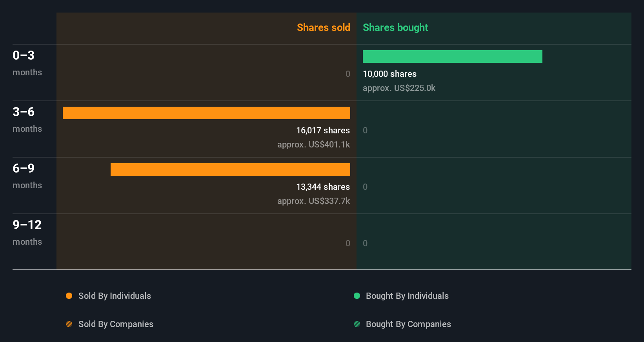Click the zero bought value in 3–6 months row
The width and height of the screenshot is (644, 342).
(365, 130)
